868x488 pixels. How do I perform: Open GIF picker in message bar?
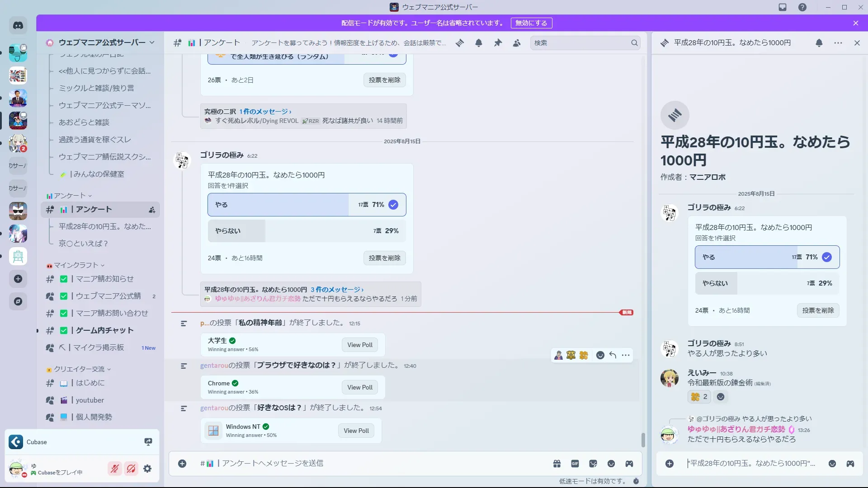(x=575, y=464)
